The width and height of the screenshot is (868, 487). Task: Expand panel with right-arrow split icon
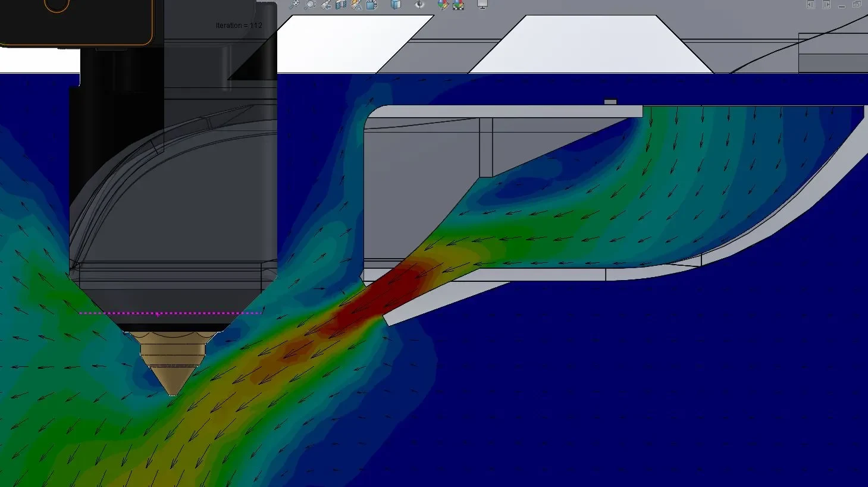pyautogui.click(x=826, y=4)
